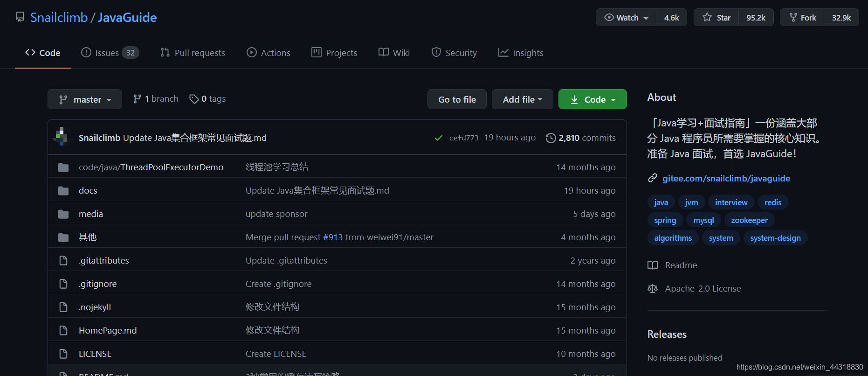Open the Wiki tab
The height and width of the screenshot is (376, 868).
click(394, 53)
